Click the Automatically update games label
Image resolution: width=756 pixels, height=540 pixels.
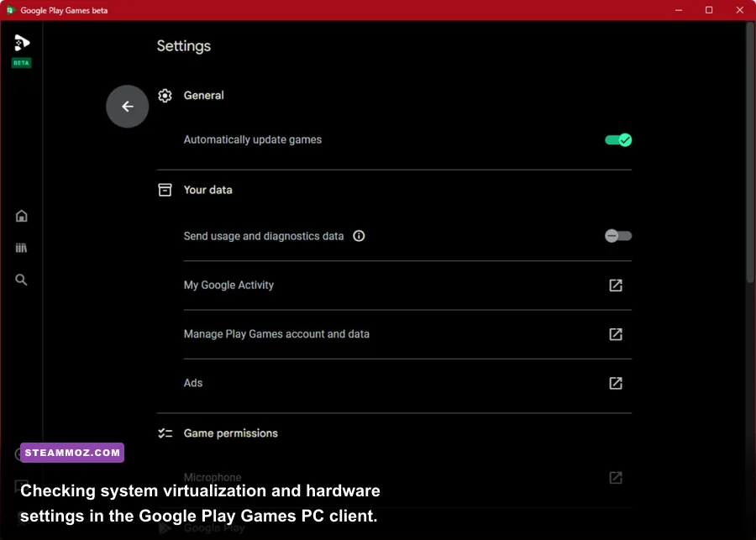pos(253,139)
